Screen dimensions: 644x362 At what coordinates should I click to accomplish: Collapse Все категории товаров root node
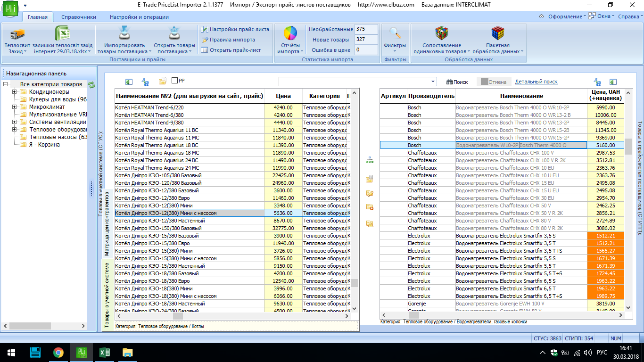[5, 84]
